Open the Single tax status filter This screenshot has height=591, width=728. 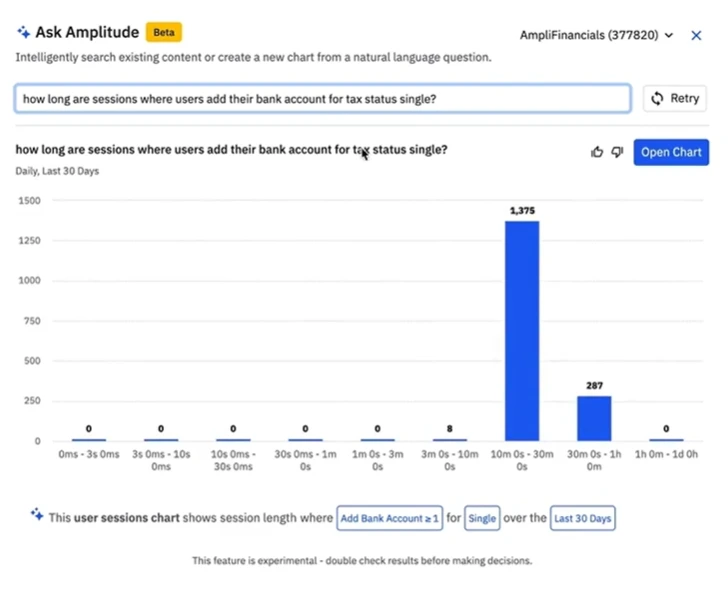(x=483, y=518)
